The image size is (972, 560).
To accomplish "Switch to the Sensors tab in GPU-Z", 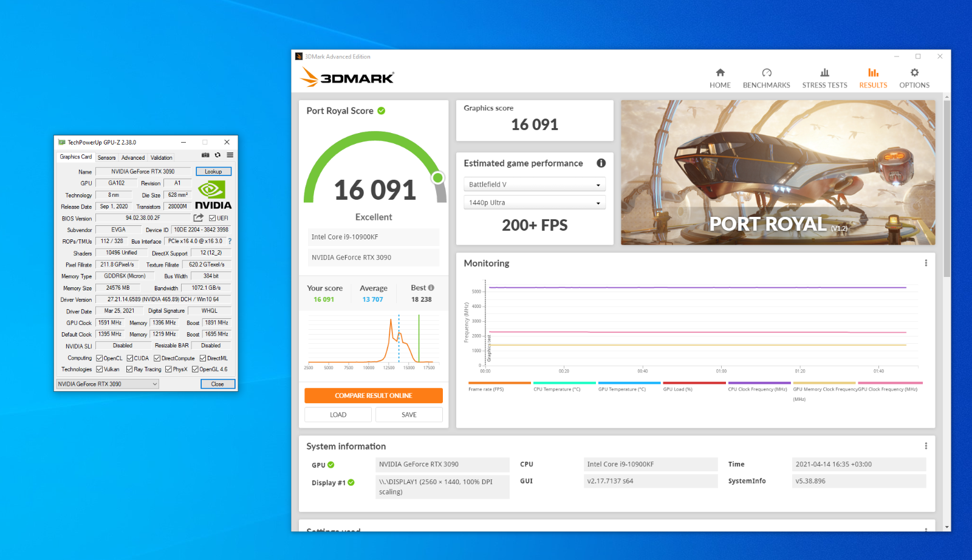I will coord(107,157).
